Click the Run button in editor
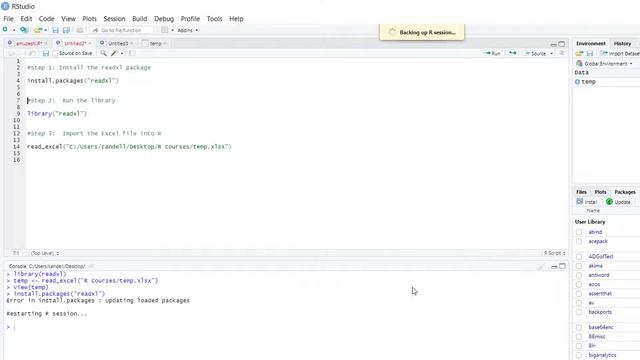The height and width of the screenshot is (360, 640). tap(492, 53)
